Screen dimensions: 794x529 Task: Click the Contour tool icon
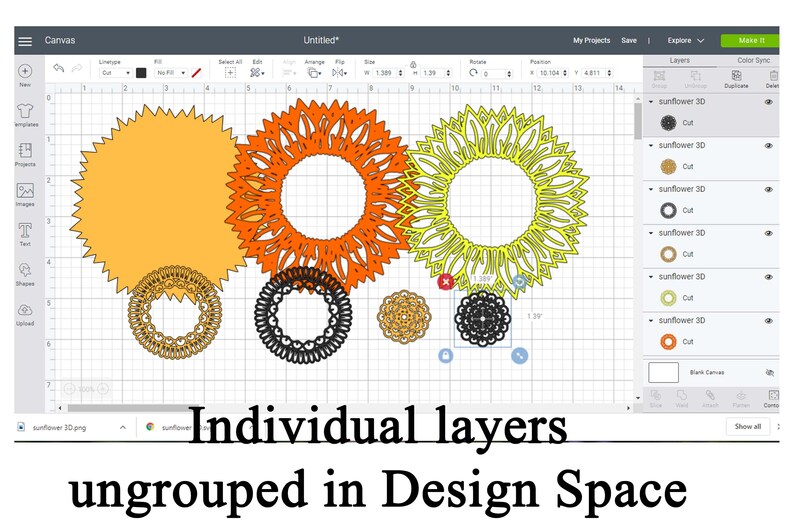coord(773,395)
